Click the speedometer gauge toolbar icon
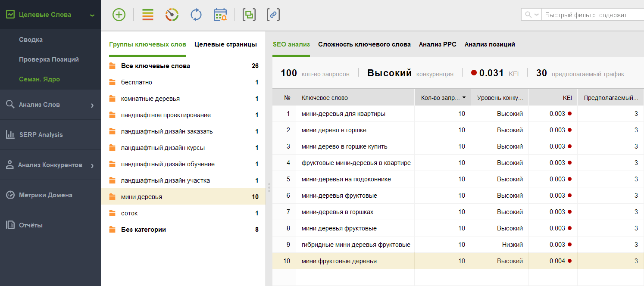 172,15
